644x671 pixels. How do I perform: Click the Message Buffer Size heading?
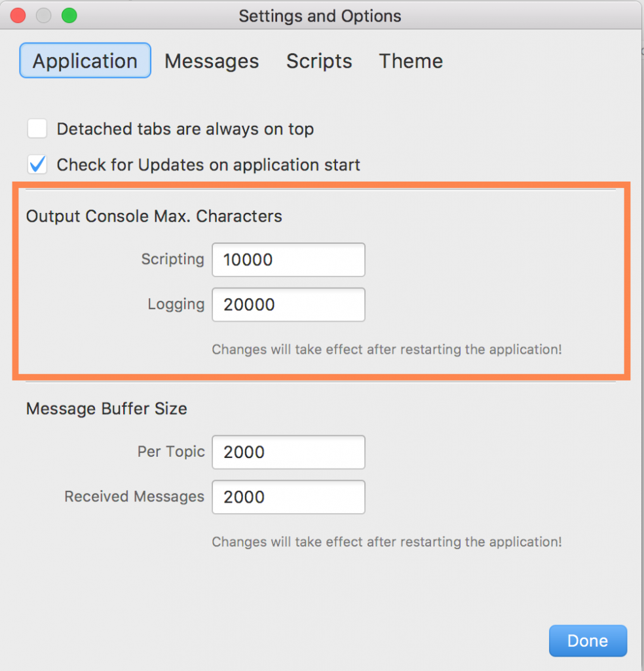coord(106,409)
